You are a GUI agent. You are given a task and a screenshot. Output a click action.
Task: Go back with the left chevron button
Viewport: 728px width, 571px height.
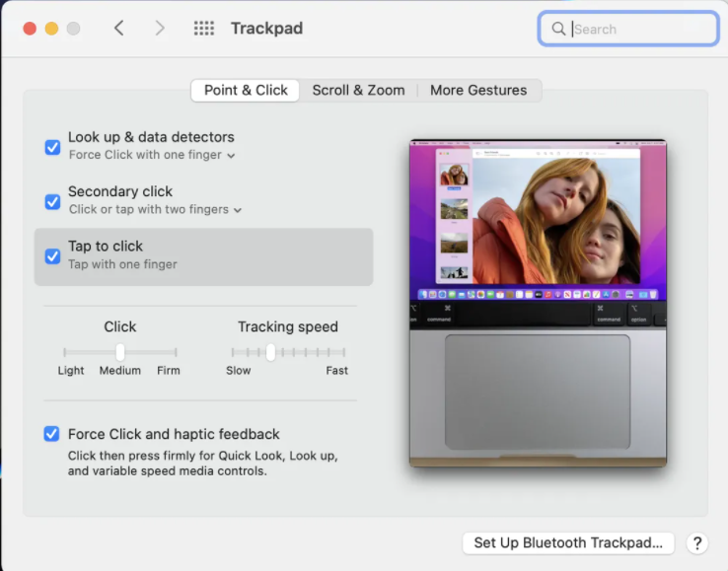point(118,29)
